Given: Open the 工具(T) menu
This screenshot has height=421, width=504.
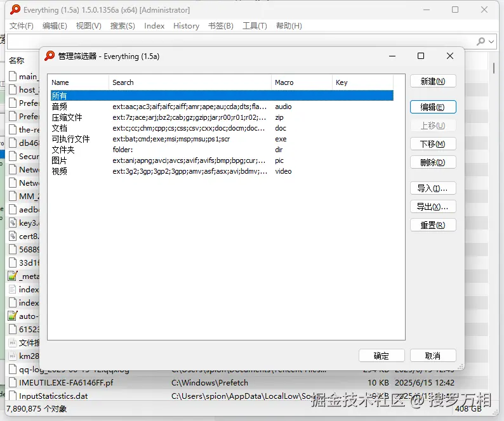Looking at the screenshot, I should (x=255, y=26).
